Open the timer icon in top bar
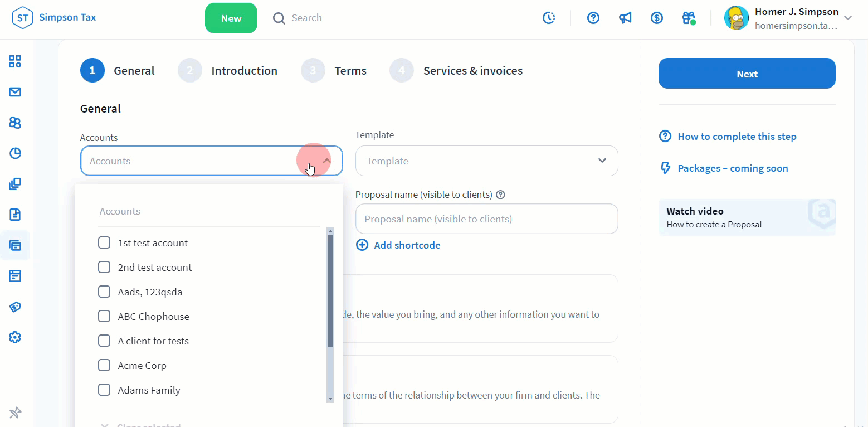 pos(549,18)
